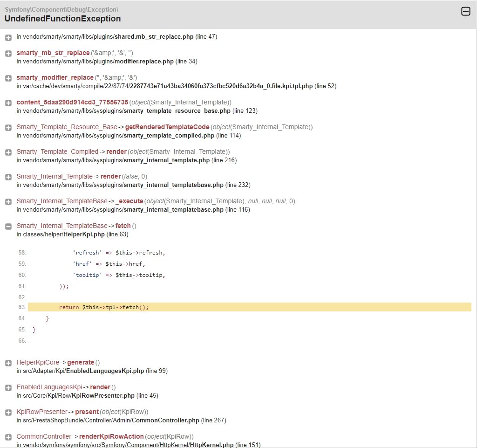Expand the smarty_modifier_replace trace entry
Screen dimensions: 477x448
pyautogui.click(x=8, y=78)
